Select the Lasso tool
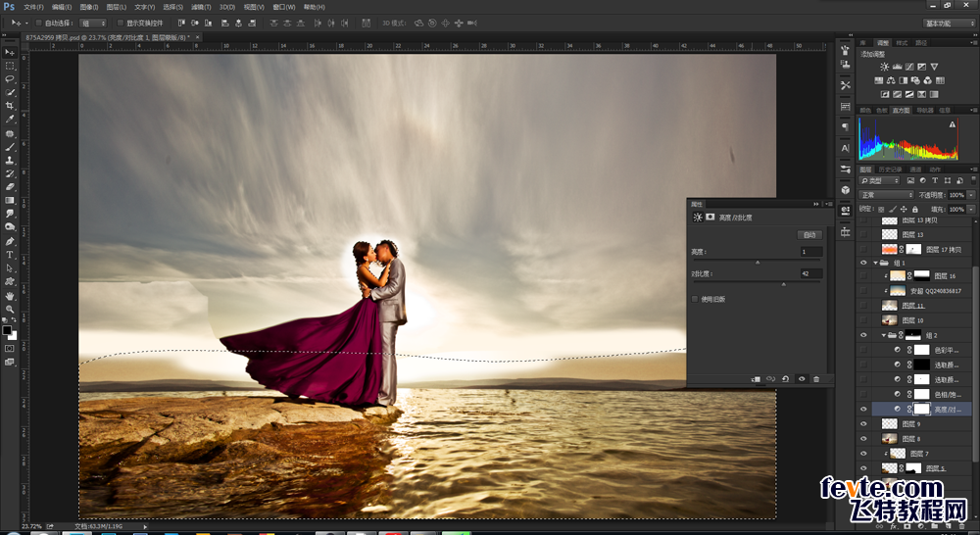The width and height of the screenshot is (980, 535). pos(10,79)
